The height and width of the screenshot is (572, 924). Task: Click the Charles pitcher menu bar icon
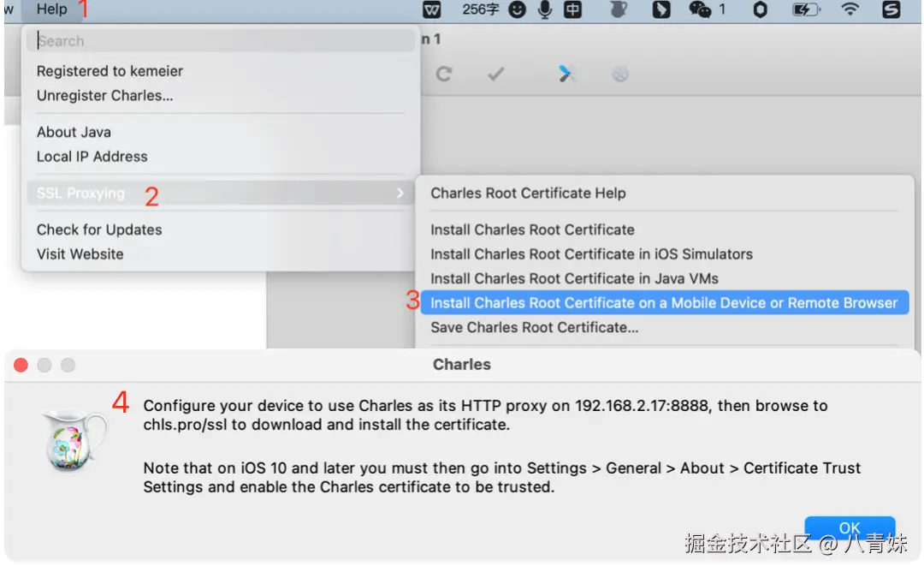point(619,9)
